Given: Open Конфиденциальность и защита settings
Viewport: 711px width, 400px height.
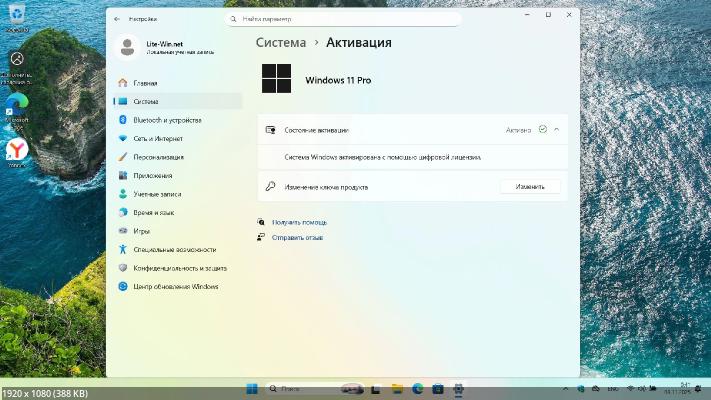Looking at the screenshot, I should pyautogui.click(x=179, y=268).
